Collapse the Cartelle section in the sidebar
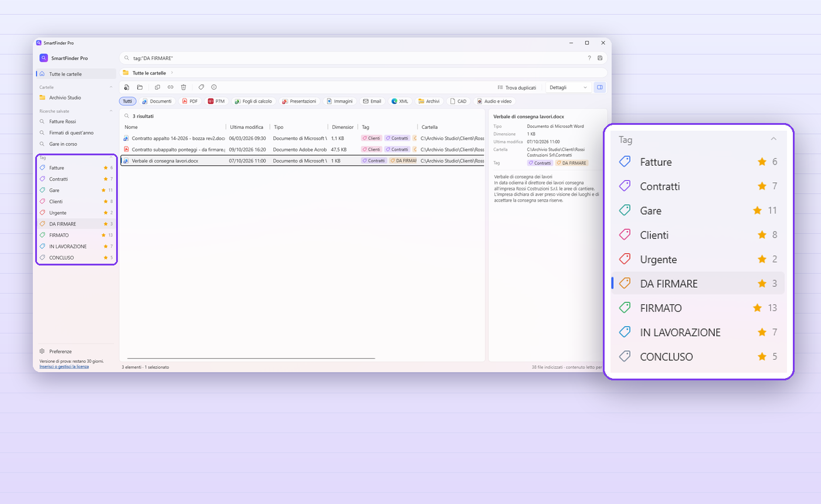The image size is (821, 504). [x=111, y=87]
